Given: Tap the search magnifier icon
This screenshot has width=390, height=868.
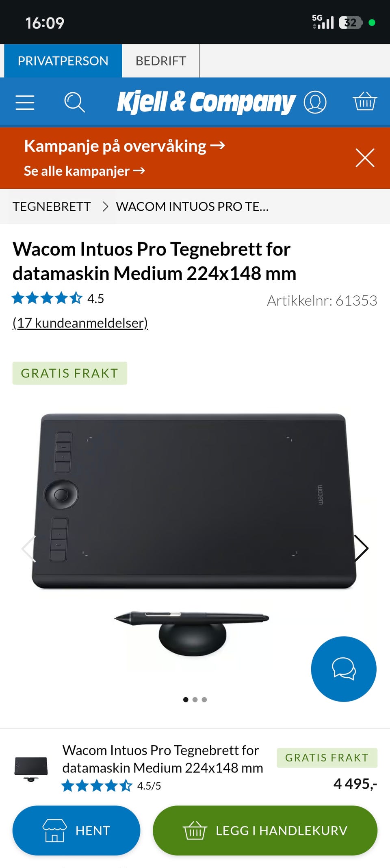Looking at the screenshot, I should point(74,102).
